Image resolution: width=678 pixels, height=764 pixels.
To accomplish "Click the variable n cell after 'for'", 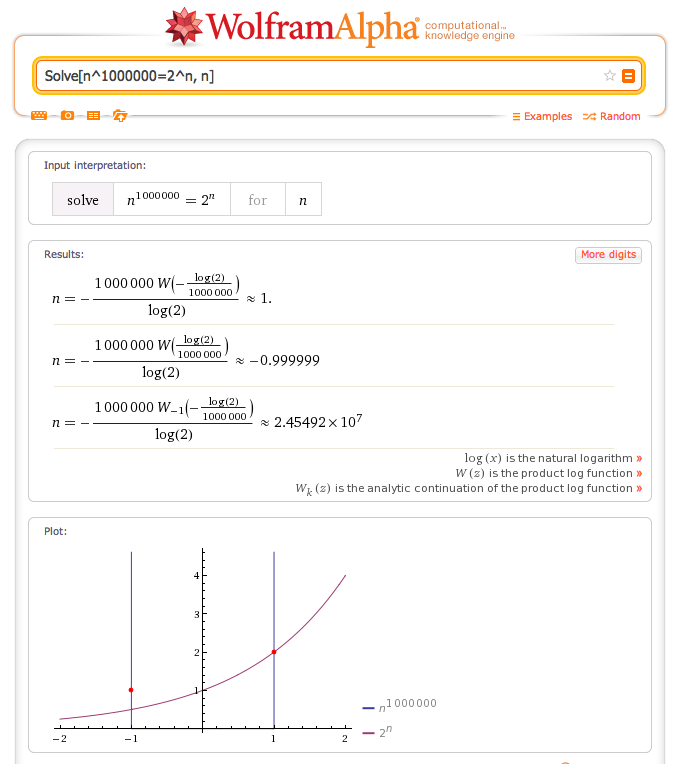I will pos(303,199).
